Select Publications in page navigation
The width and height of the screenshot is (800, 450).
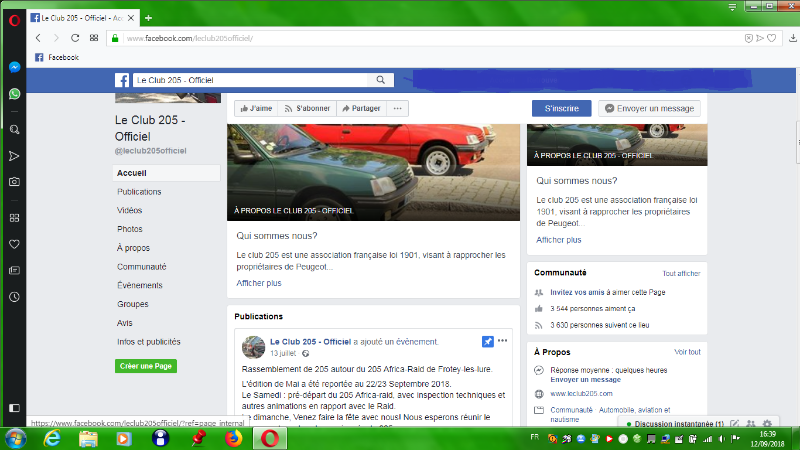(x=139, y=192)
